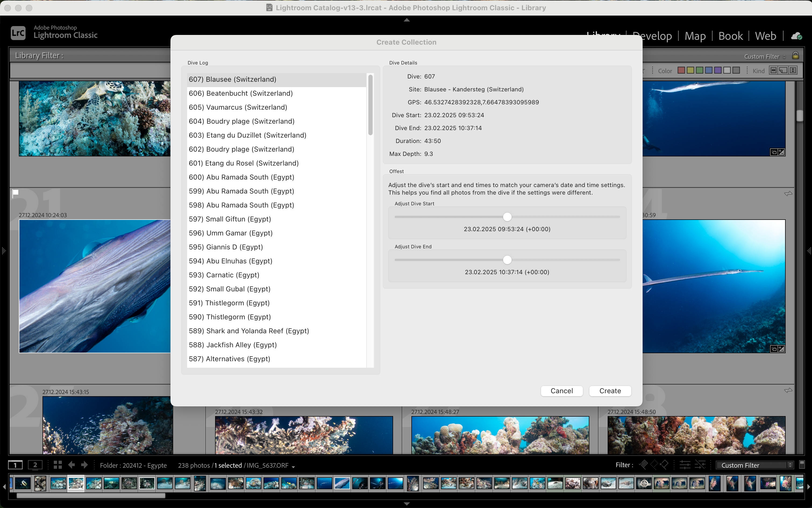Filter by blue color label
The image size is (812, 508).
[x=708, y=70]
